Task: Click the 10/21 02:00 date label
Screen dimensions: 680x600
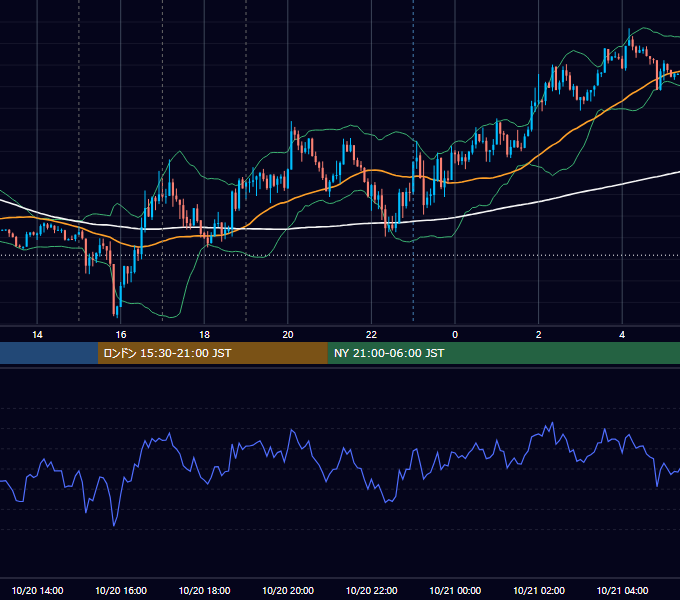Action: coord(539,590)
